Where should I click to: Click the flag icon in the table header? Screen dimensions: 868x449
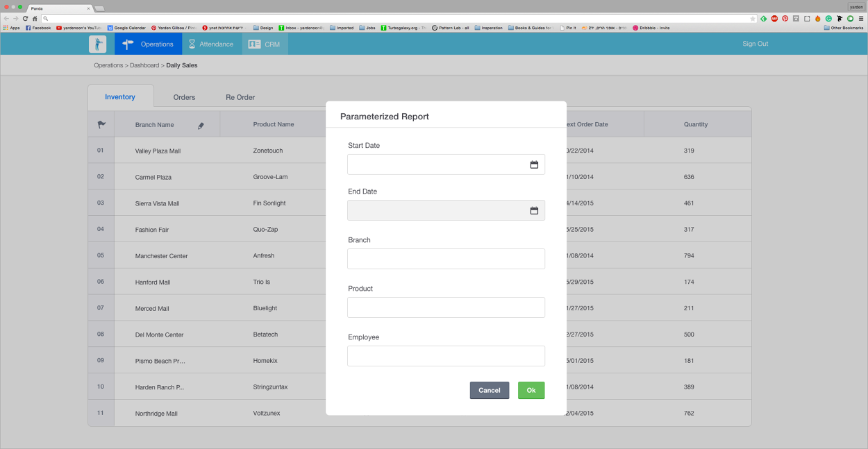click(101, 124)
